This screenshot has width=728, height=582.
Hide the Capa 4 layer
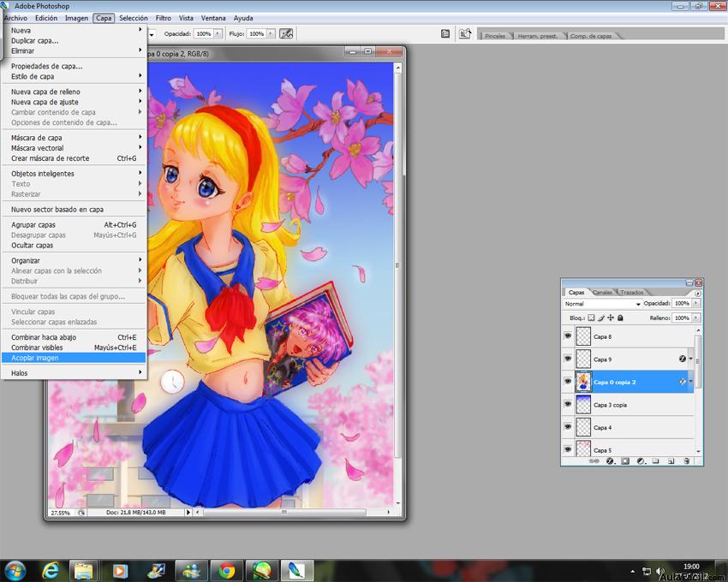point(567,427)
